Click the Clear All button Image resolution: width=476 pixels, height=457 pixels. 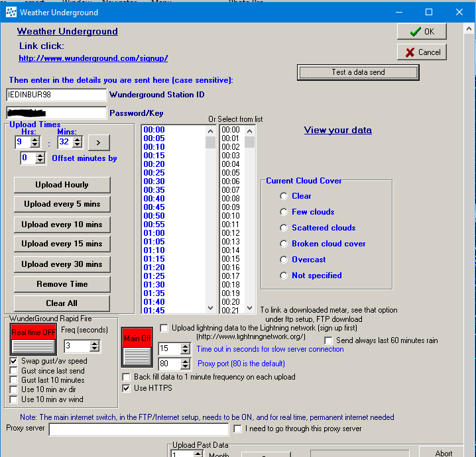62,303
